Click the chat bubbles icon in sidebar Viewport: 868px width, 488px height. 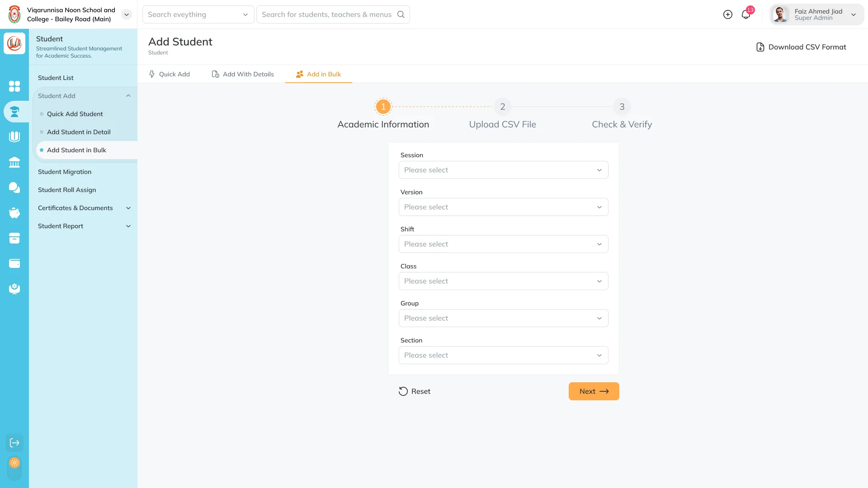click(x=14, y=188)
